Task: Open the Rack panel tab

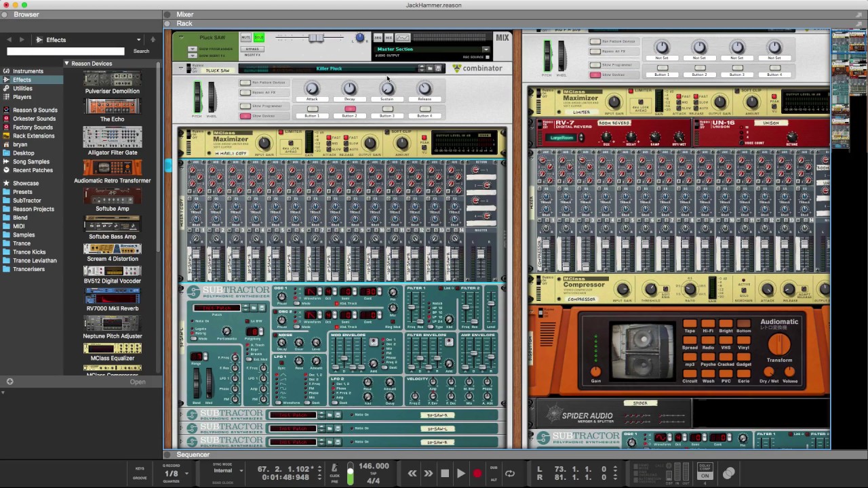Action: pyautogui.click(x=184, y=24)
